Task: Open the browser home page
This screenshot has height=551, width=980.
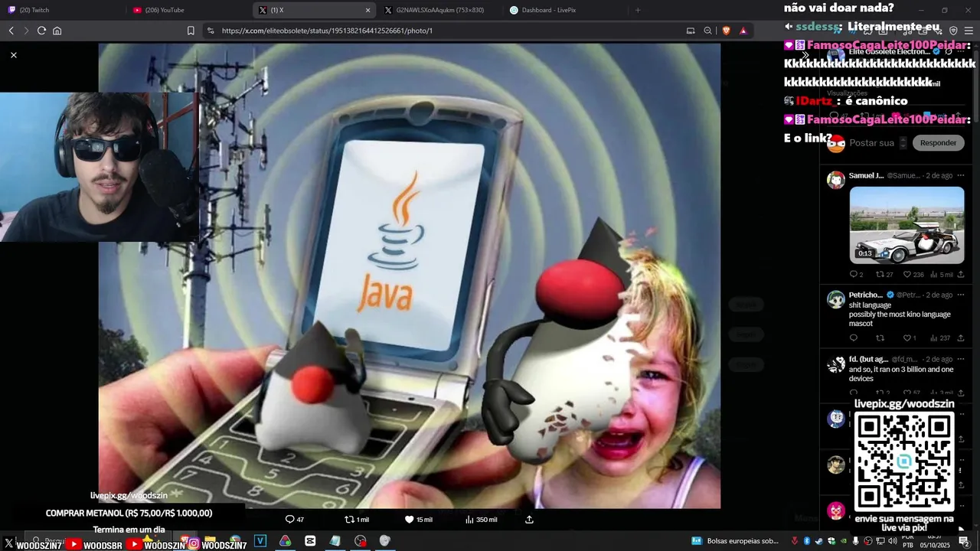Action: click(57, 31)
